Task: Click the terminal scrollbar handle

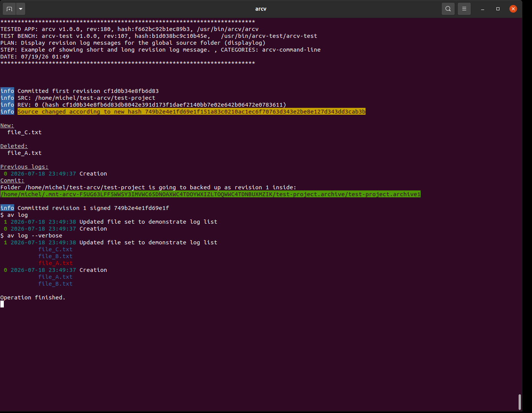Action: tap(519, 402)
